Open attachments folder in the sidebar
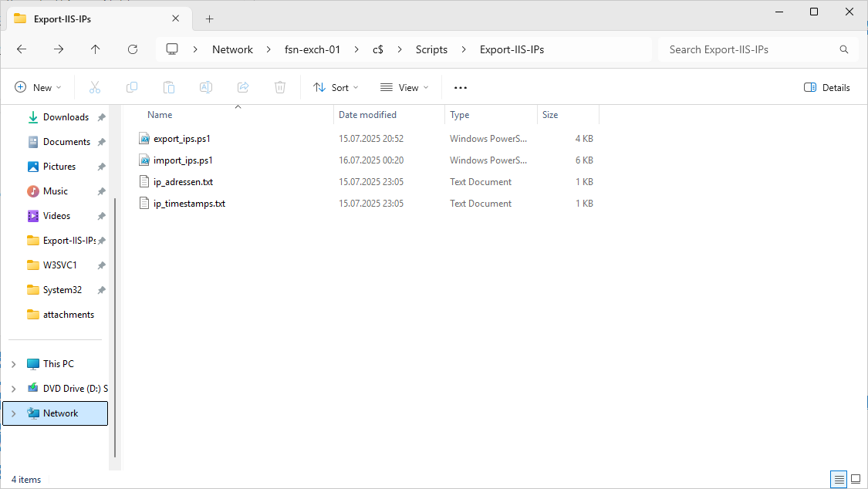 tap(68, 315)
